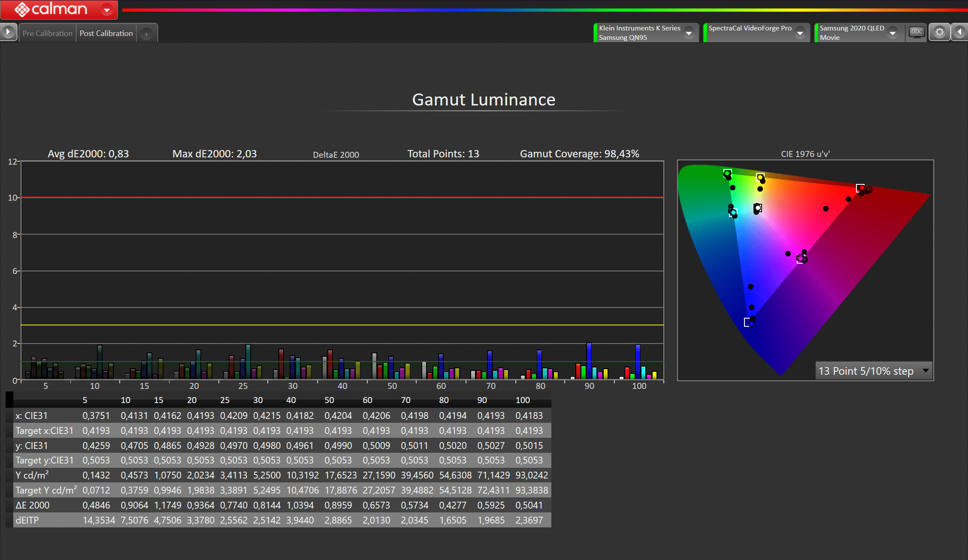Switch to the Pre Calibration tab

coord(47,33)
